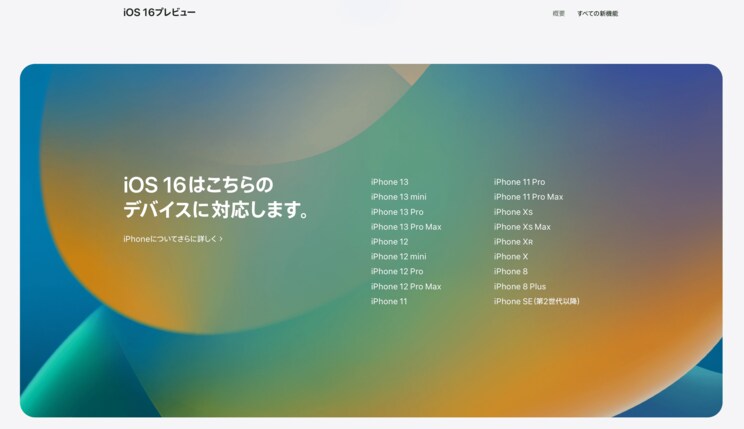Open the 概要 tab in the navigation
The height and width of the screenshot is (429, 744).
558,14
